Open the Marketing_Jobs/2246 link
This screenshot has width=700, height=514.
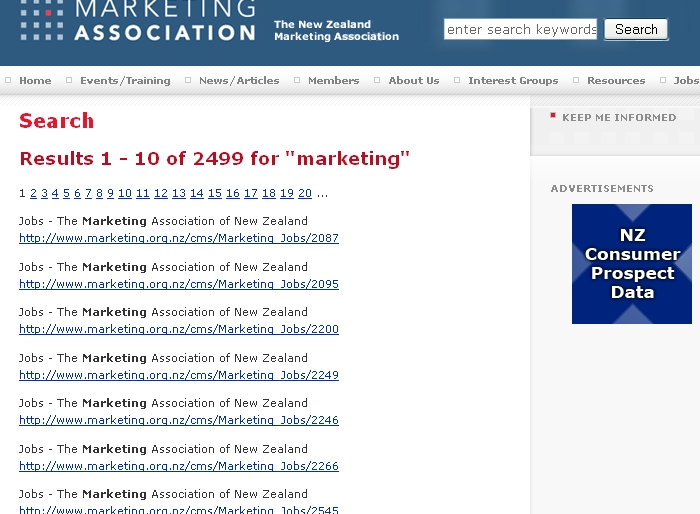(x=179, y=420)
